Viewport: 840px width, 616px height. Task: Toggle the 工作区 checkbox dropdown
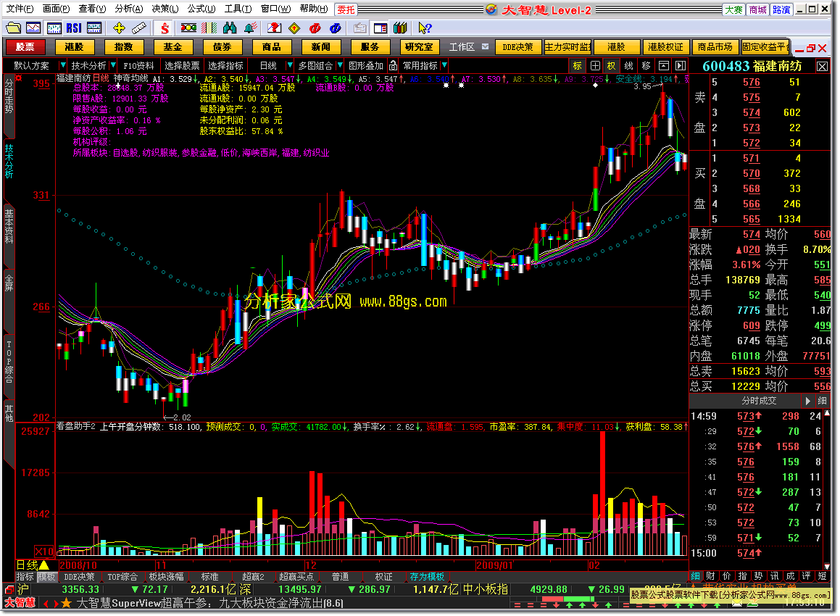pyautogui.click(x=486, y=46)
